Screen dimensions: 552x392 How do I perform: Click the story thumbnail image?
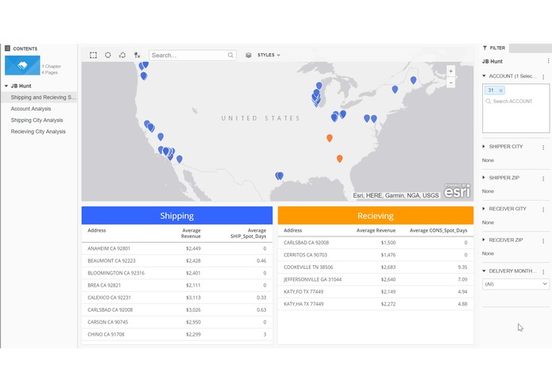tap(22, 65)
